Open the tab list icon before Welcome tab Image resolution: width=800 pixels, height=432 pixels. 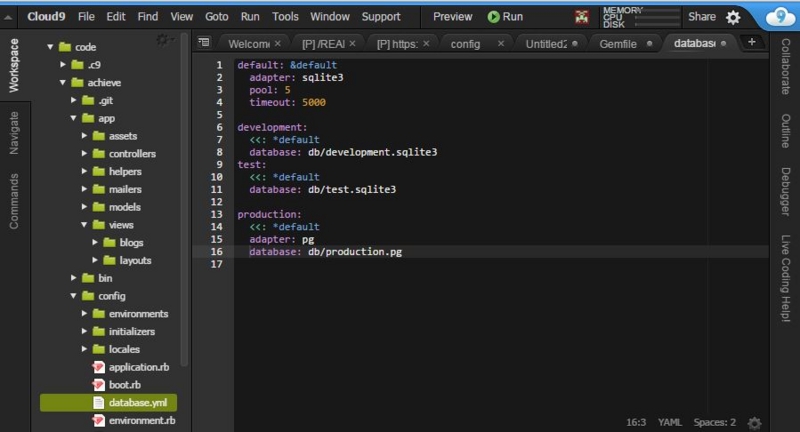coord(204,42)
